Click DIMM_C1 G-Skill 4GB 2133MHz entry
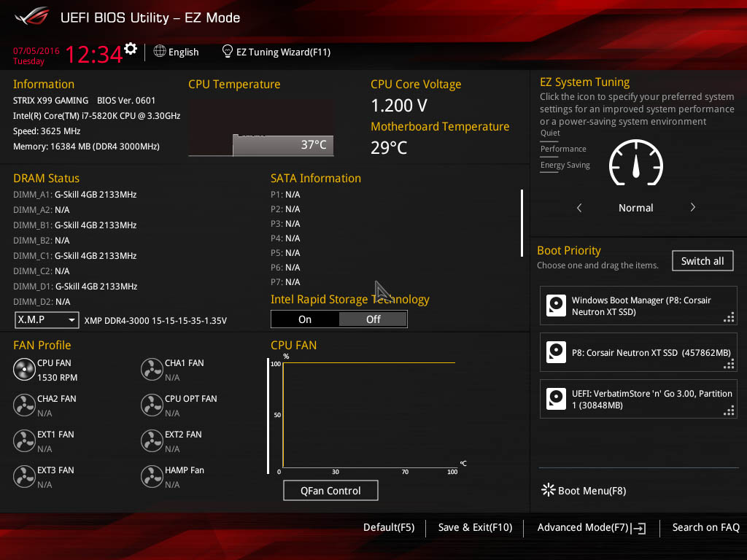Screen dimensions: 747x560 click(75, 256)
